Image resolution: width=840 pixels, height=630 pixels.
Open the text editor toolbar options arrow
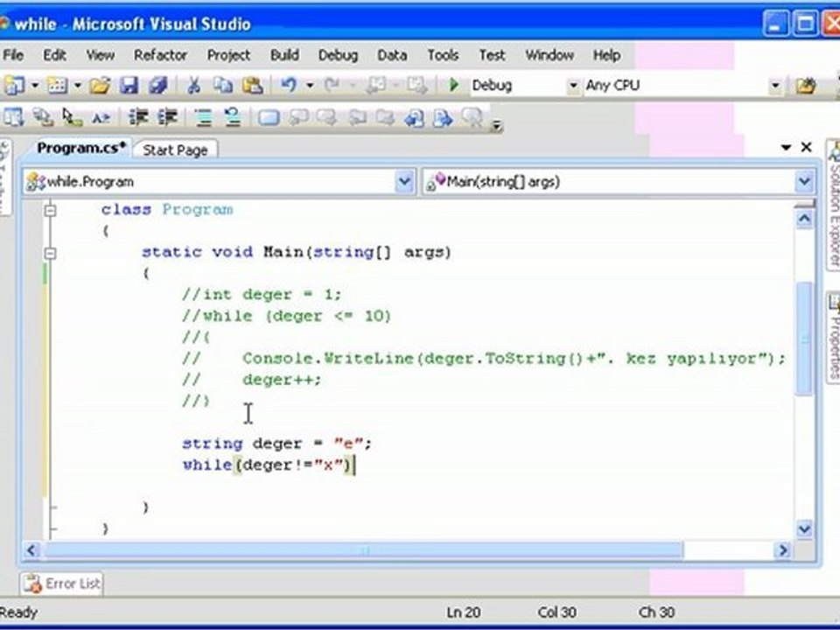pos(497,126)
